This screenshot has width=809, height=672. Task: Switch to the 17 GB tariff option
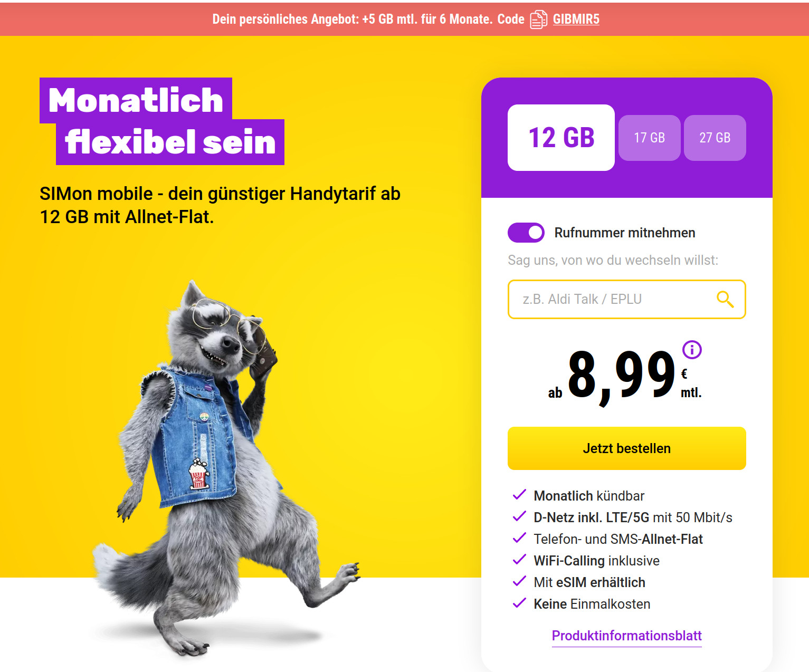[649, 138]
